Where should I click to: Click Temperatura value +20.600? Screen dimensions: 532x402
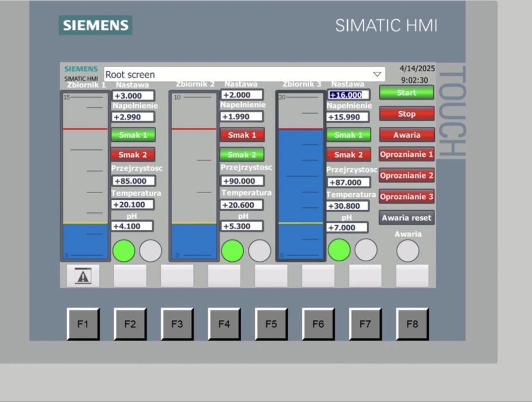click(x=242, y=205)
